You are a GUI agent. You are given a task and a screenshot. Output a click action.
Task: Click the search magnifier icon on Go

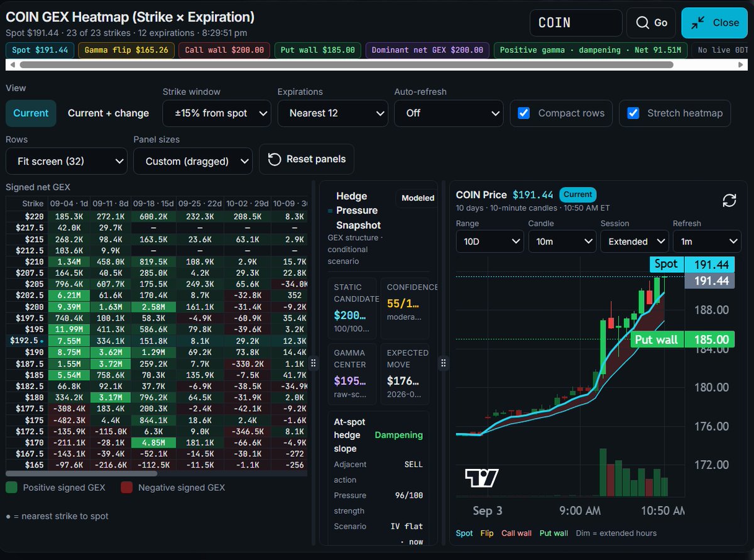pos(642,23)
